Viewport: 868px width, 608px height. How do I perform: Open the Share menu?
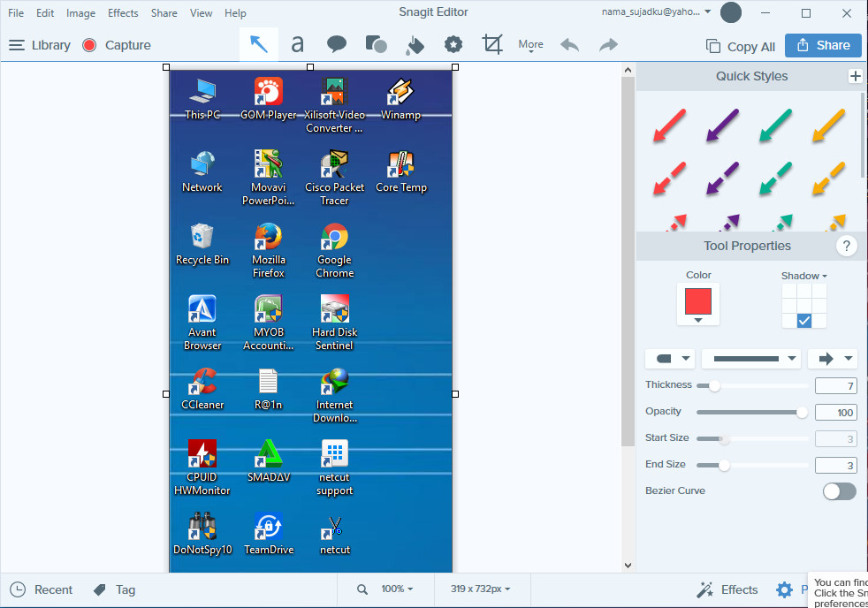(164, 12)
